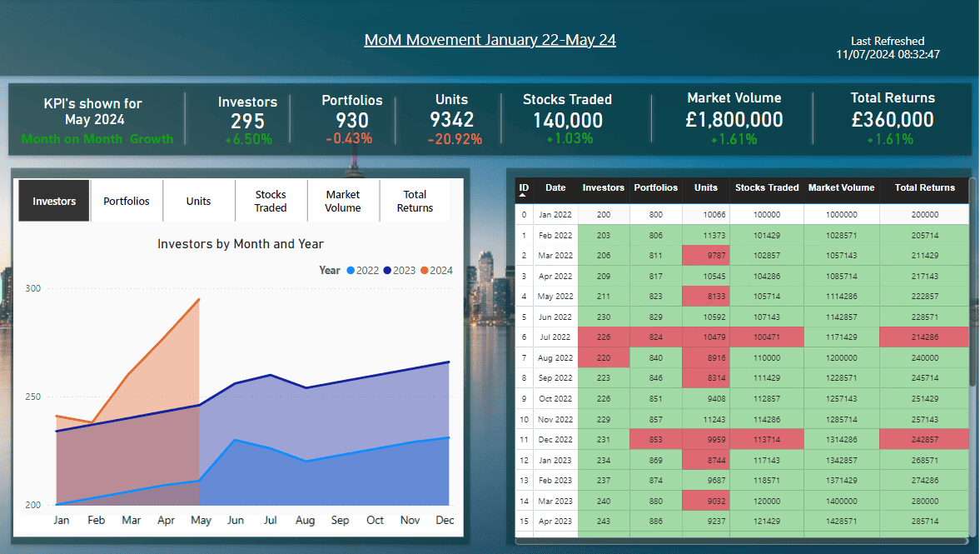Click the table's vertical scrollbar
Image resolution: width=980 pixels, height=554 pixels.
point(972,292)
